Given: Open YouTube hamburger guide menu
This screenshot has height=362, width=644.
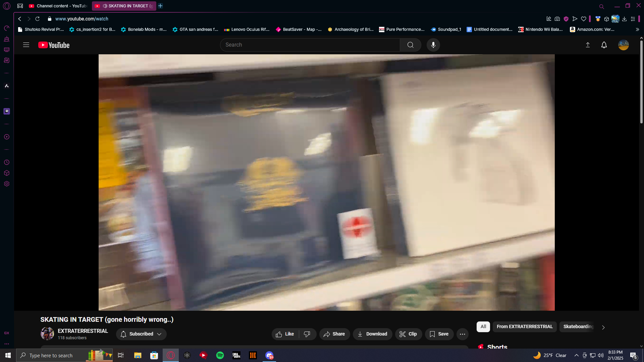Looking at the screenshot, I should [x=26, y=45].
